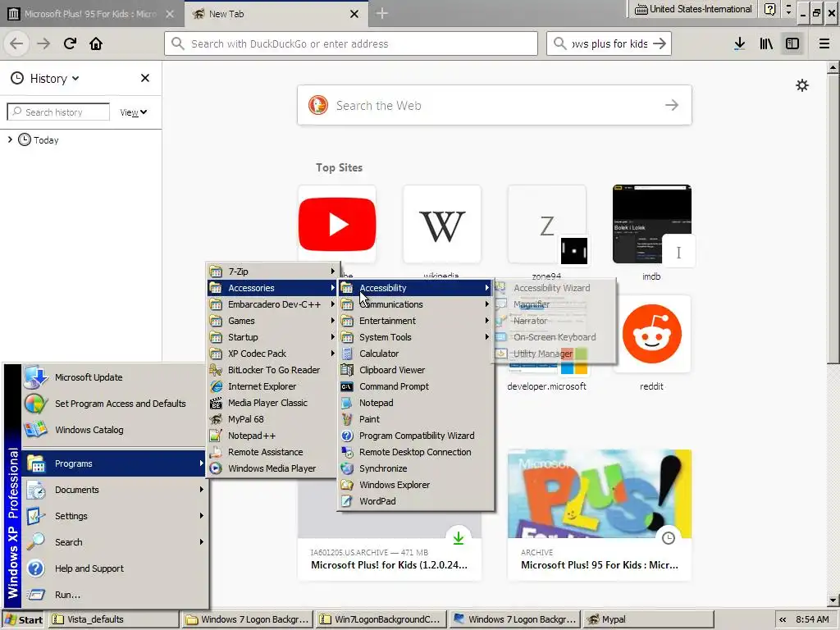Launch Paint from Accessories menu
840x630 pixels.
point(415,419)
